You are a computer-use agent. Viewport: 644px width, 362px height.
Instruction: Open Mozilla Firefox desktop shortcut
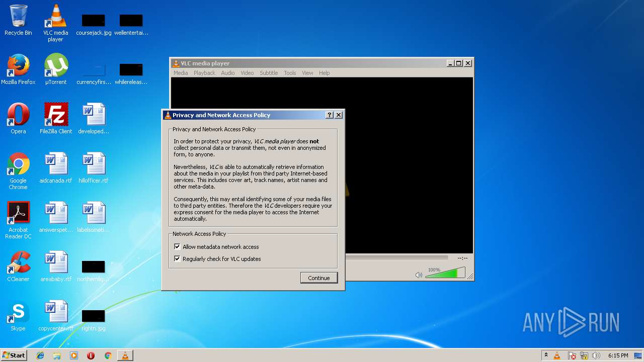(18, 69)
